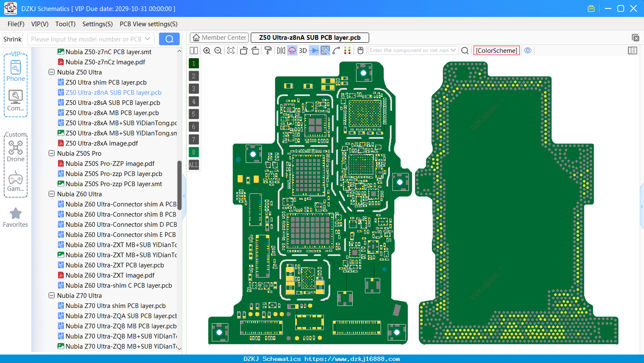The image size is (644, 363).
Task: Toggle the blue diode symbol icon
Action: (314, 50)
